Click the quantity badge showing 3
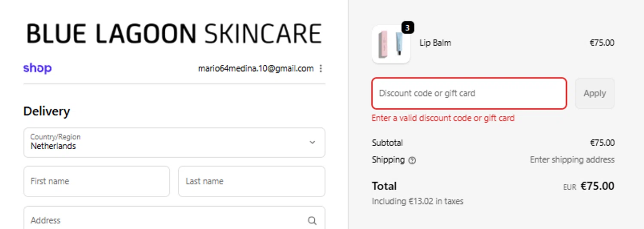The width and height of the screenshot is (644, 229). (x=407, y=28)
